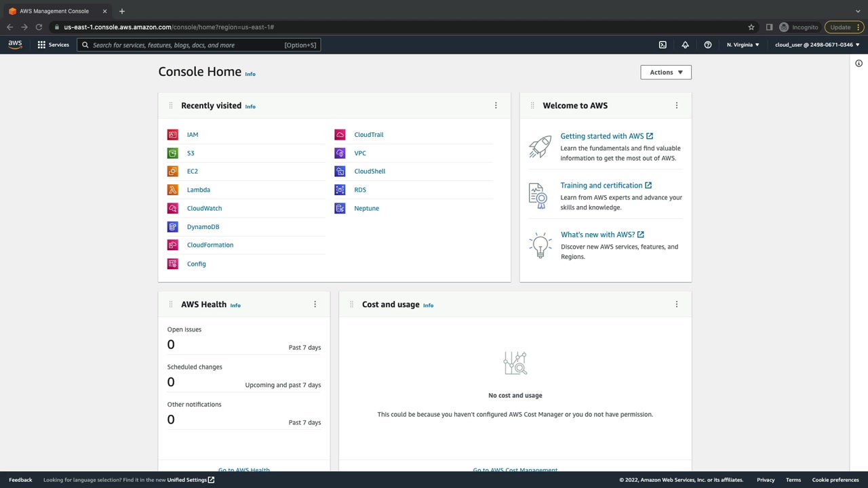
Task: Click the help question mark icon
Action: [707, 45]
